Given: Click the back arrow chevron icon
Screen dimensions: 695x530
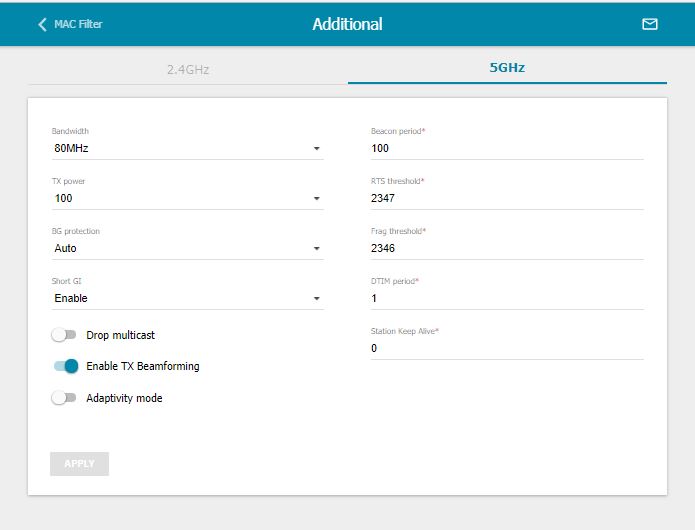Looking at the screenshot, I should (42, 24).
